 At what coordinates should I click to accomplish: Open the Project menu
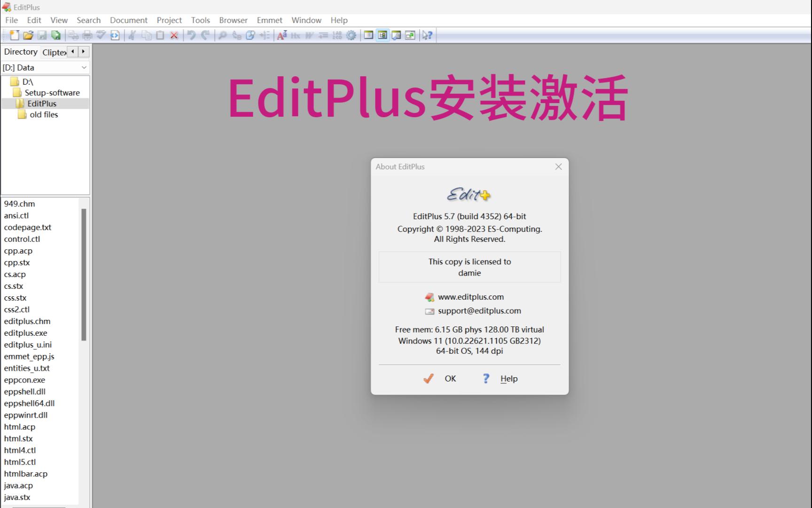pos(169,20)
